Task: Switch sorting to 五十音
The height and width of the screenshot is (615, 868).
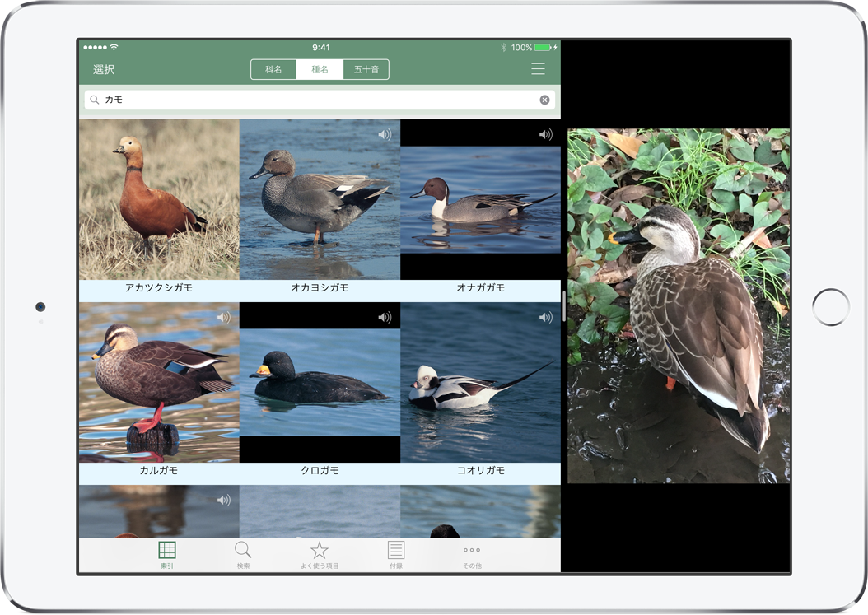Action: tap(366, 69)
